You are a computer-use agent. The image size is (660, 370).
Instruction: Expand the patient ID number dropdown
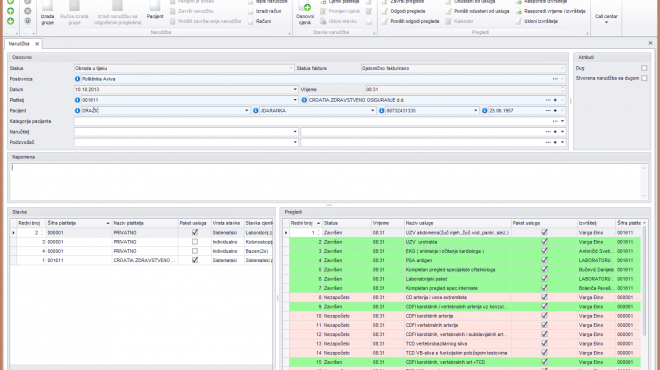[476, 111]
